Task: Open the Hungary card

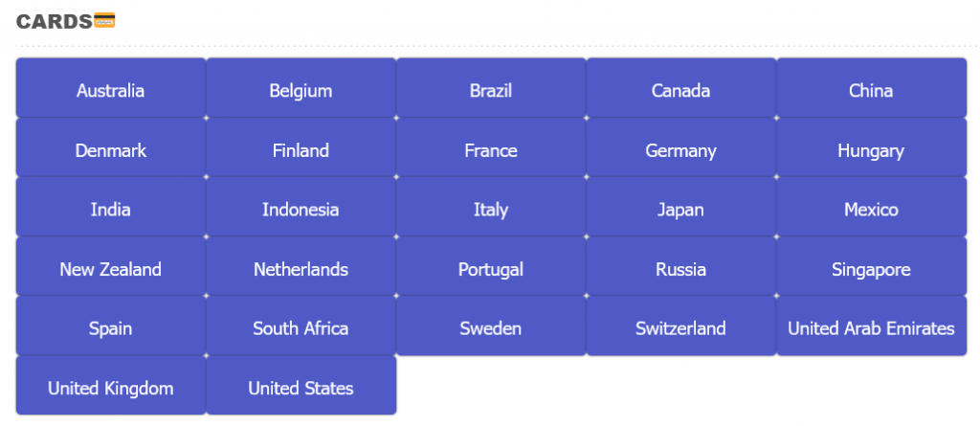Action: point(871,150)
